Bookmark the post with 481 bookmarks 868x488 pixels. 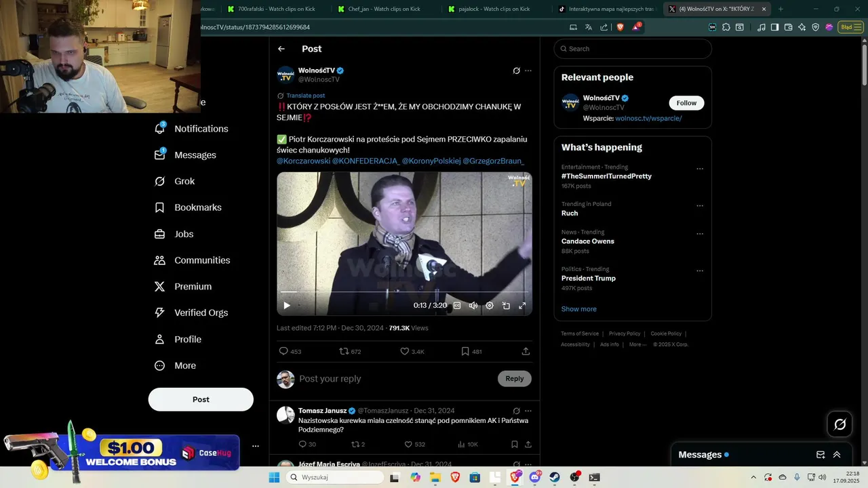(465, 351)
